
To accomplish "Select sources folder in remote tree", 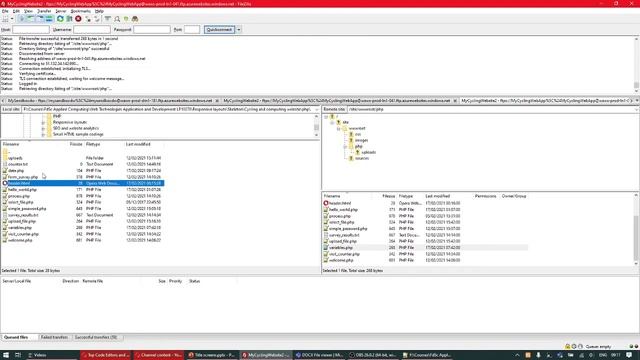I will coord(362,158).
